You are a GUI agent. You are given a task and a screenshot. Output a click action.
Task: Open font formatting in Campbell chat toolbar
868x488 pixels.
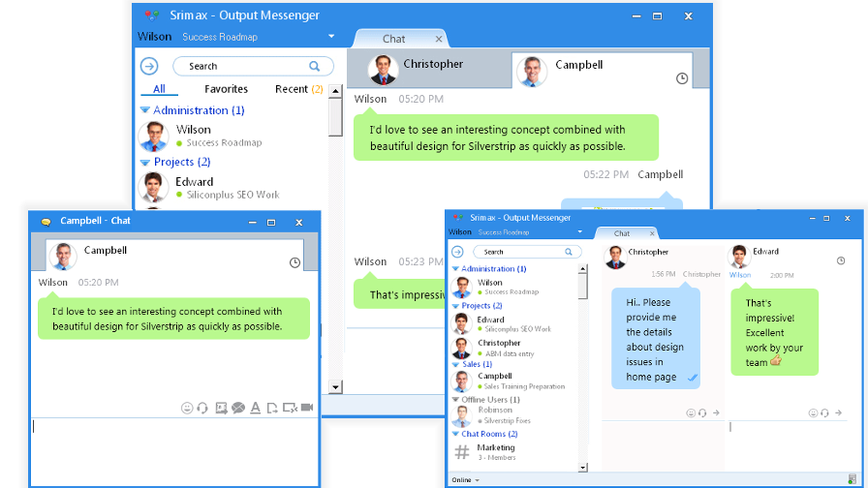pyautogui.click(x=255, y=408)
